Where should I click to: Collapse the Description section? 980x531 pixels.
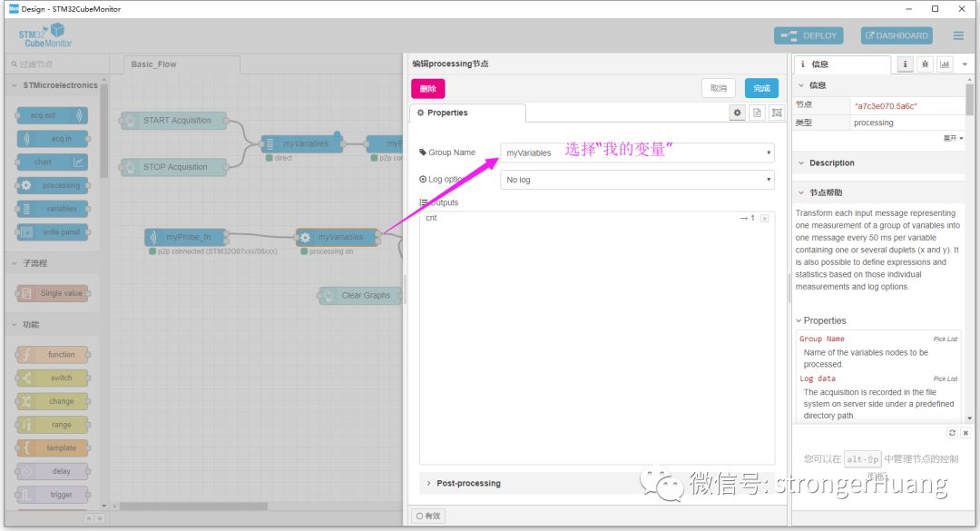tap(878, 162)
